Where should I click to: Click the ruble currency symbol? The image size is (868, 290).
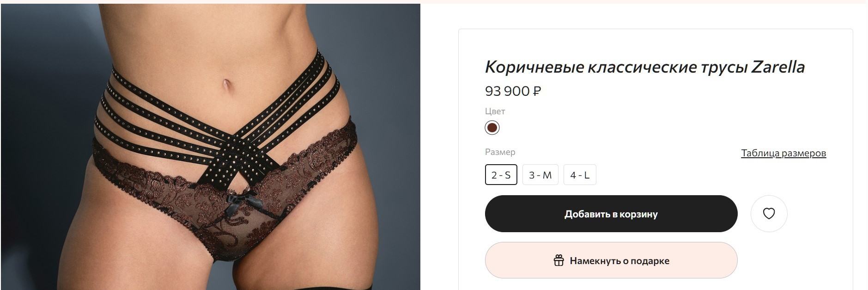537,91
